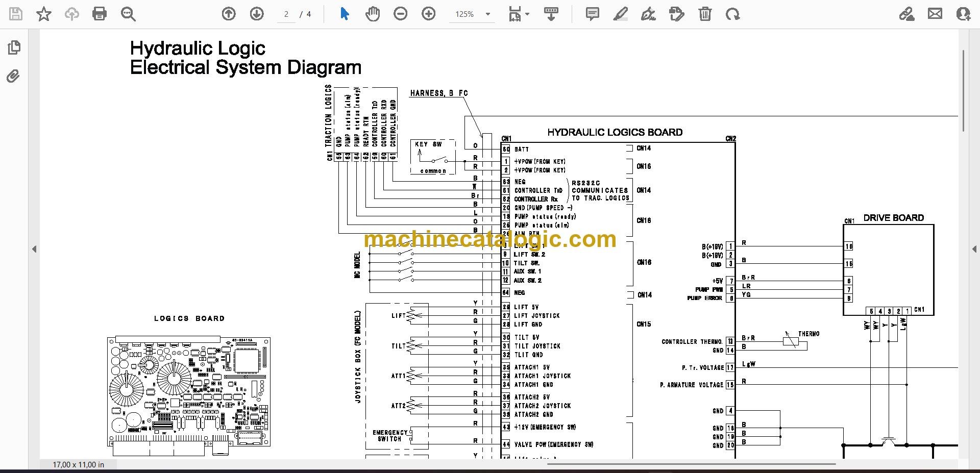Open attachments paperclip panel
980x473 pixels.
click(x=14, y=77)
